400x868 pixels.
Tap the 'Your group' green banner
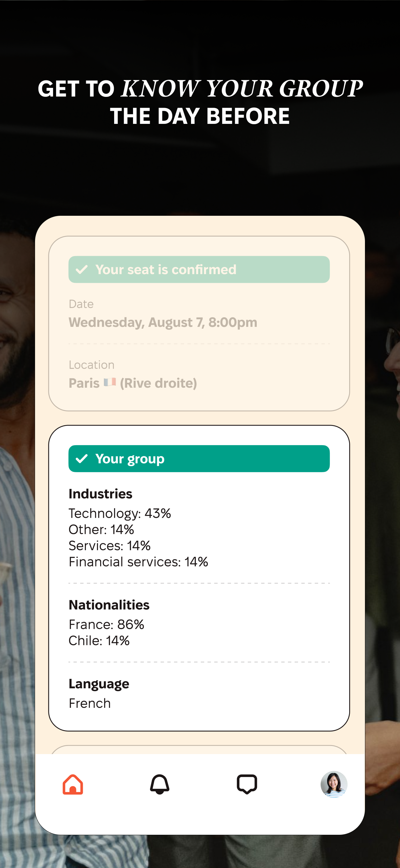pyautogui.click(x=199, y=459)
